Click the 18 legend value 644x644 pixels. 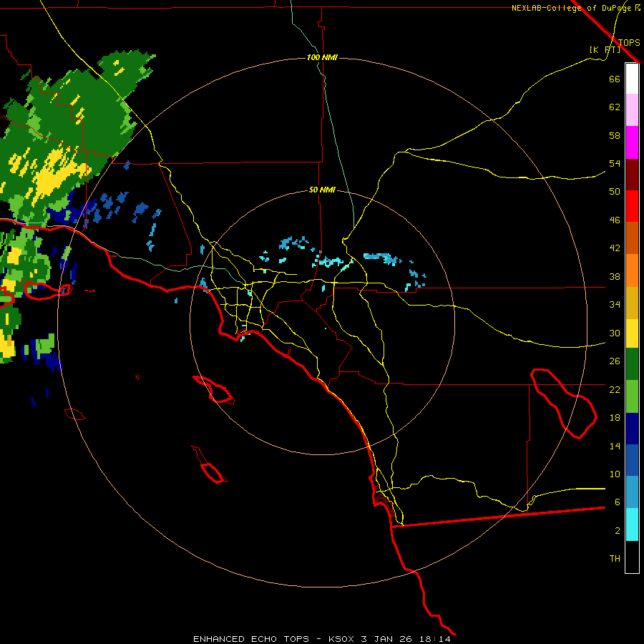[615, 418]
